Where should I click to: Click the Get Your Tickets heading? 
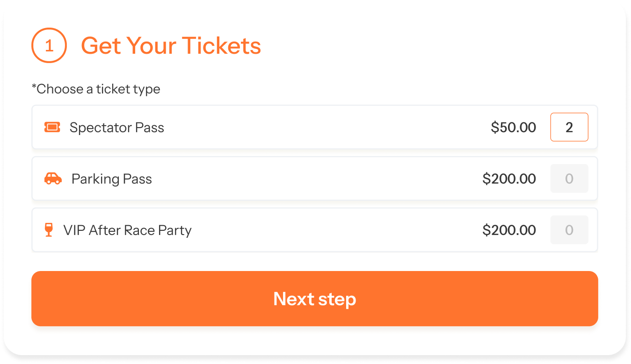point(171,46)
